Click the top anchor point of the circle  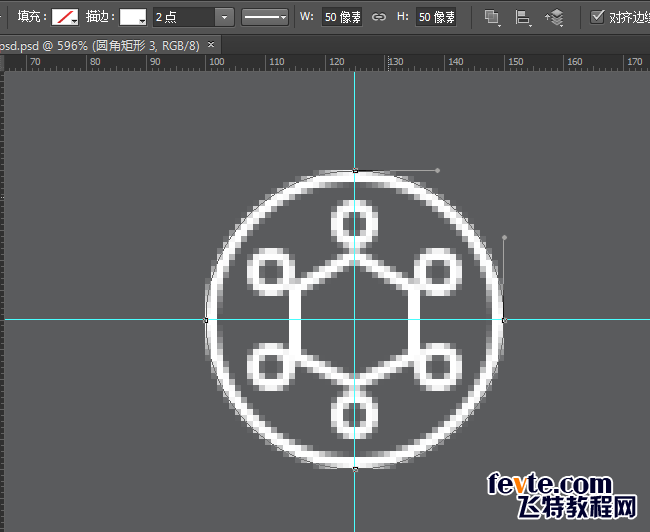click(x=355, y=170)
